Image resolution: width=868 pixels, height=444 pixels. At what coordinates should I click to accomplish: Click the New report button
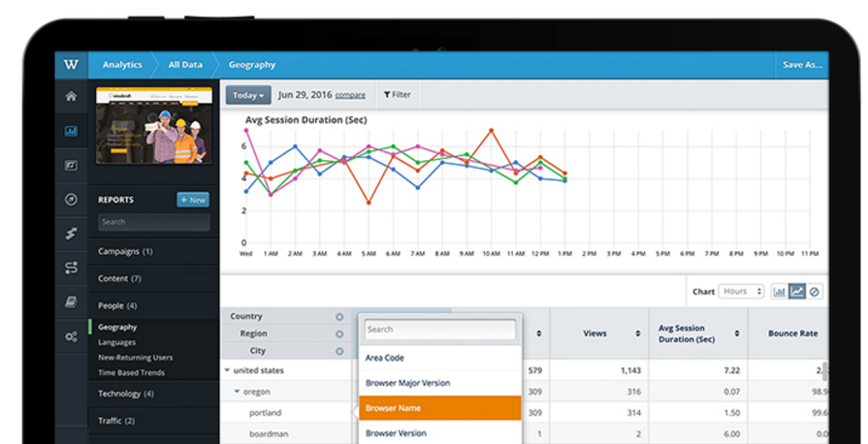pyautogui.click(x=192, y=200)
